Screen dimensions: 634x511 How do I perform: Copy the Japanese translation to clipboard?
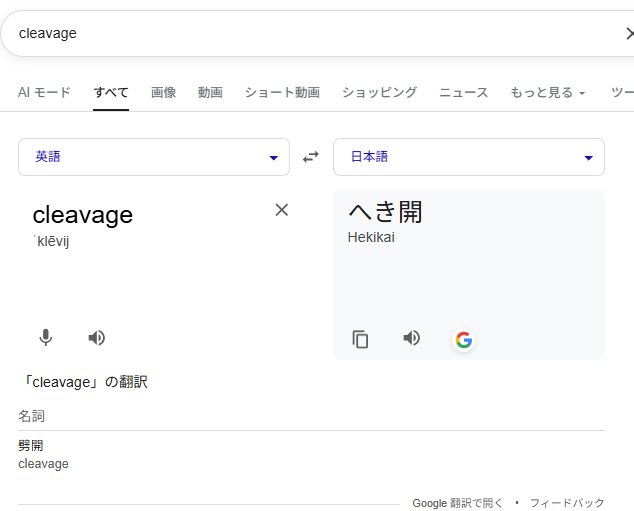pyautogui.click(x=360, y=339)
